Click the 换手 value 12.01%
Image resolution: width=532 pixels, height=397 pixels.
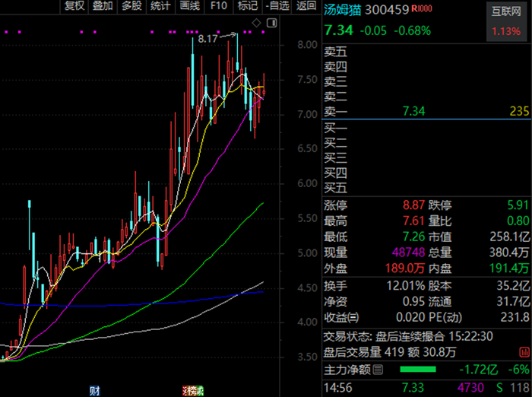pyautogui.click(x=406, y=286)
